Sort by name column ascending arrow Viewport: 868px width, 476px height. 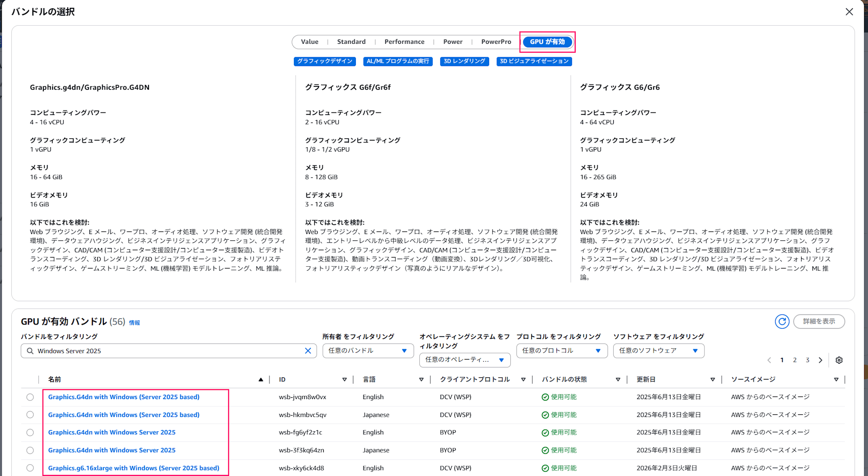coord(261,380)
